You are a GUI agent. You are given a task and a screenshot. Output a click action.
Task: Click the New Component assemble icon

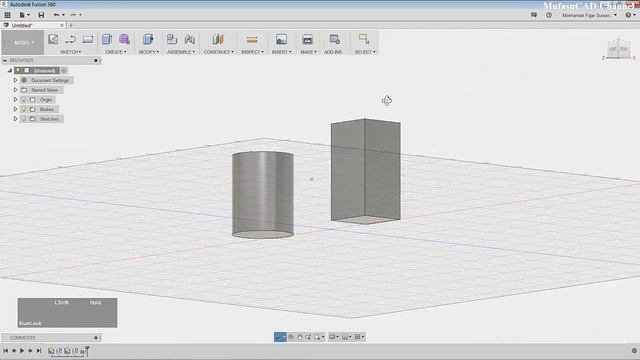click(172, 39)
